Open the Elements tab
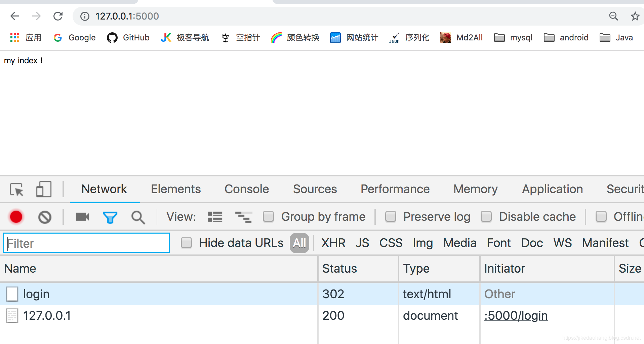 pos(175,189)
